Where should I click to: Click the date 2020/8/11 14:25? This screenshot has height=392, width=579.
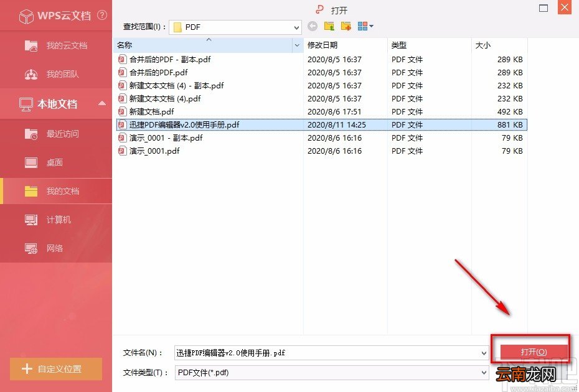337,125
